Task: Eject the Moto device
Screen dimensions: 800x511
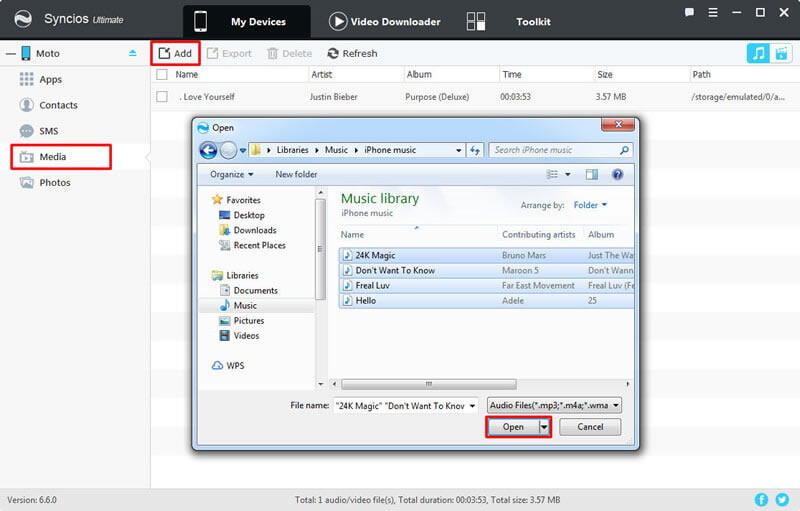Action: point(133,53)
